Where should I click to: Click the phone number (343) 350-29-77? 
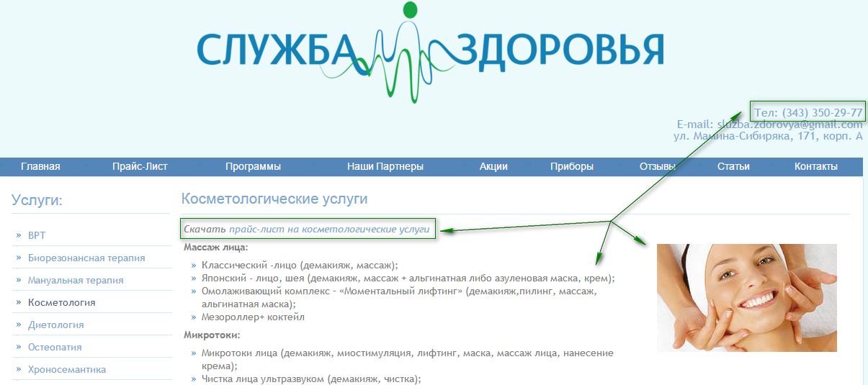click(x=822, y=113)
